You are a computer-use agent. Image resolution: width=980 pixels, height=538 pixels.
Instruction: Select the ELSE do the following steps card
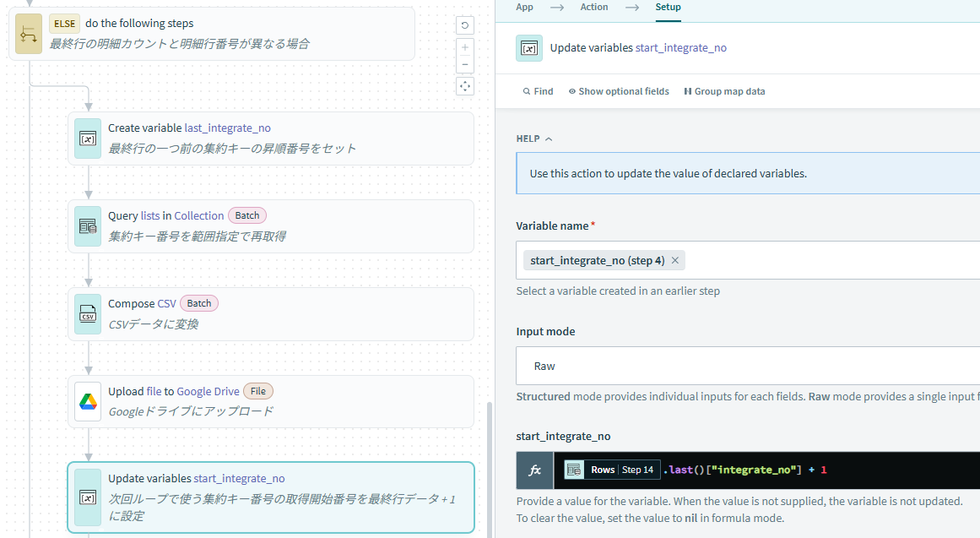pyautogui.click(x=212, y=34)
